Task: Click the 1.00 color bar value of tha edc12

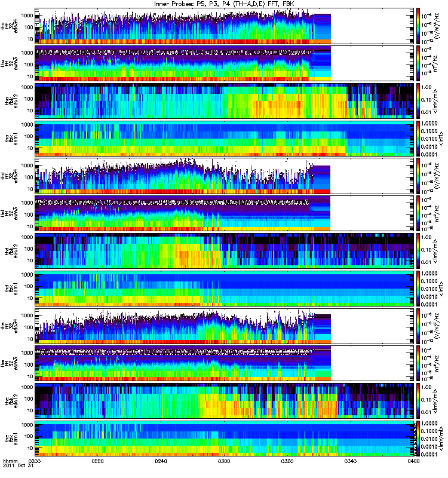Action: pos(426,87)
